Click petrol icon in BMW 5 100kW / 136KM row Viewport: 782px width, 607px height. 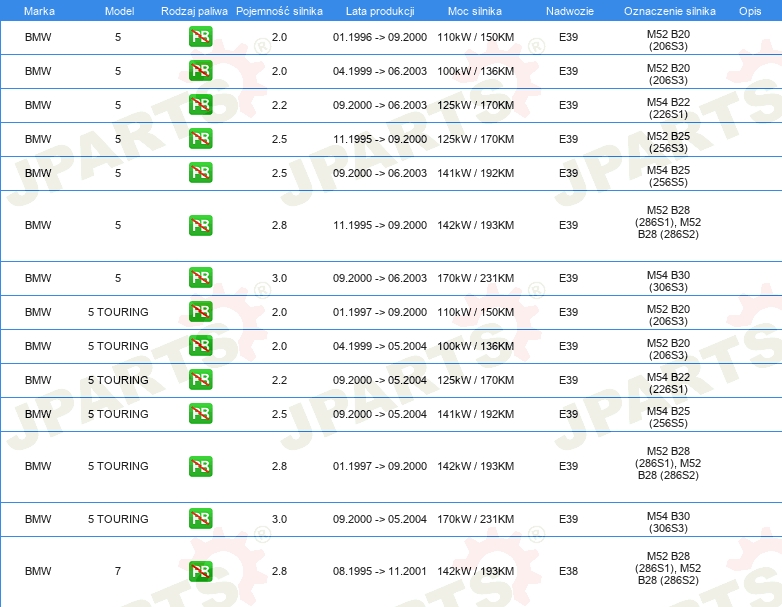(x=200, y=71)
